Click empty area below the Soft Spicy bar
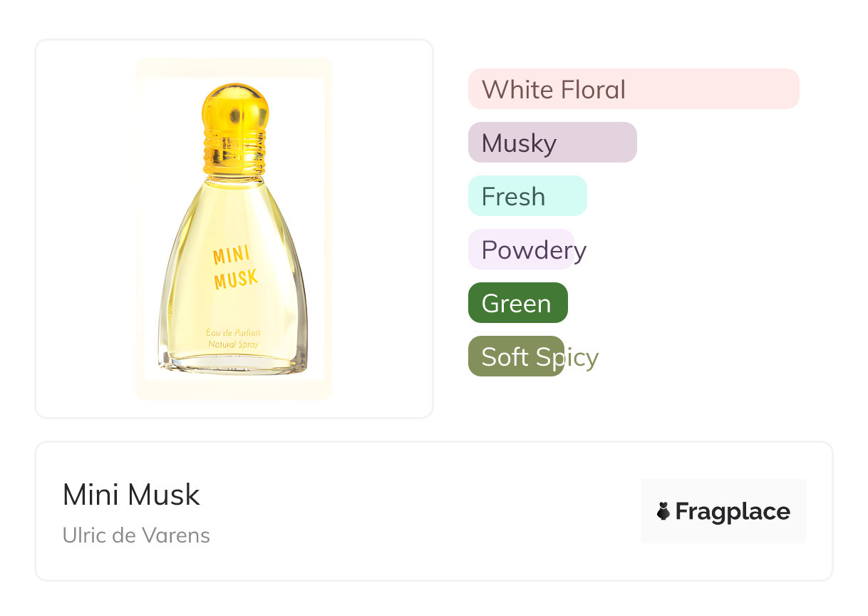The image size is (868, 616). (627, 399)
